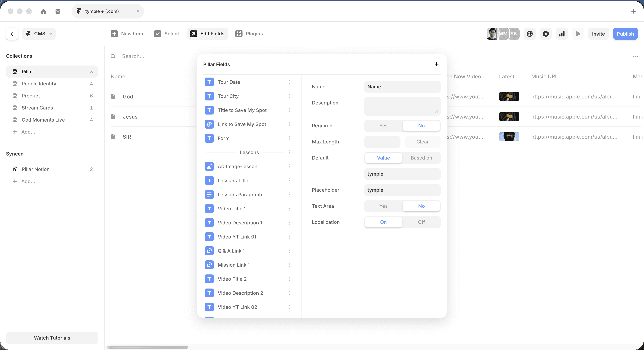Screen dimensions: 644x350
Task: Open the analytics bar chart icon
Action: click(562, 34)
